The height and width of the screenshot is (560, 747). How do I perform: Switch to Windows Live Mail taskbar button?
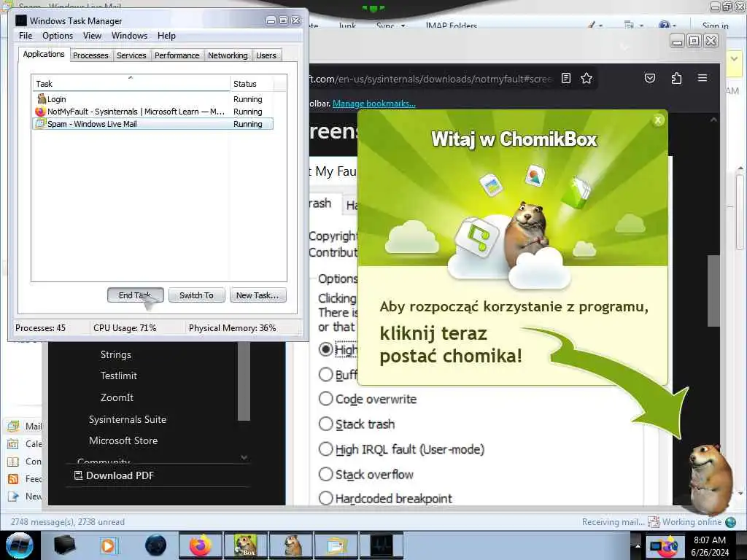336,545
